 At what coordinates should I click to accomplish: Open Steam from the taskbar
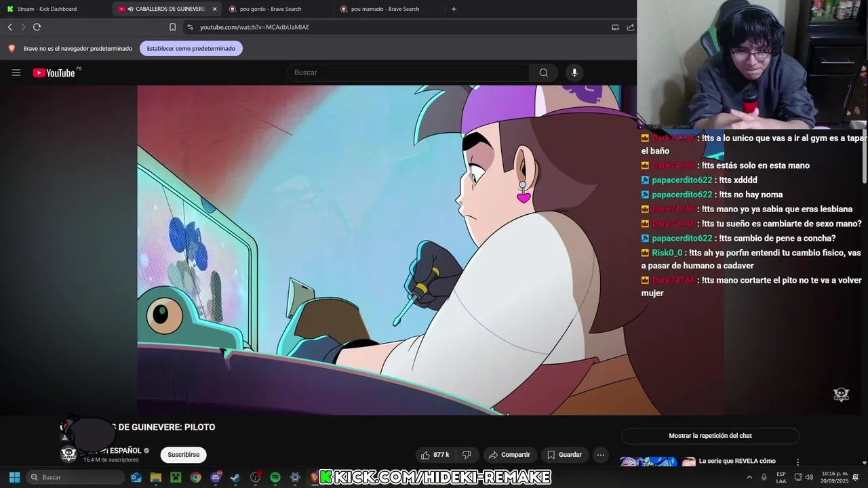[x=235, y=477]
